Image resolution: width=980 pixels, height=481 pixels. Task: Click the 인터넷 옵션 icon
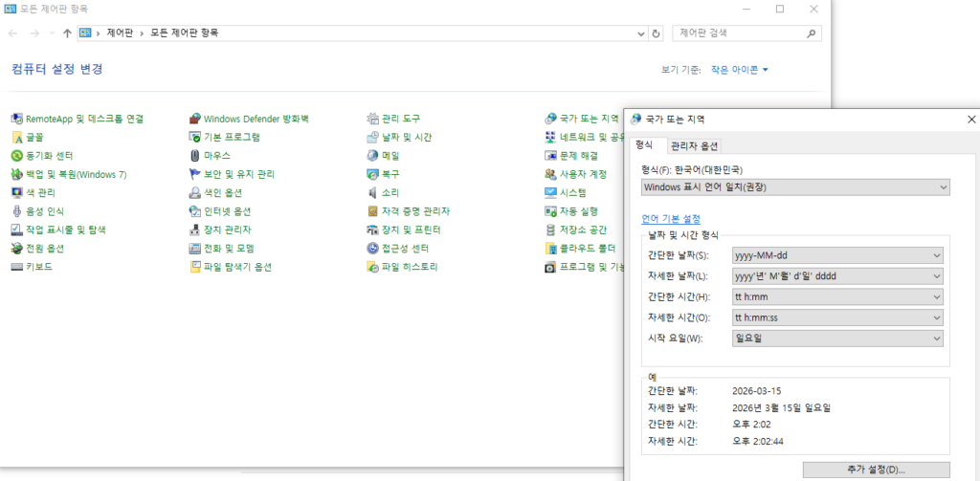pyautogui.click(x=195, y=211)
